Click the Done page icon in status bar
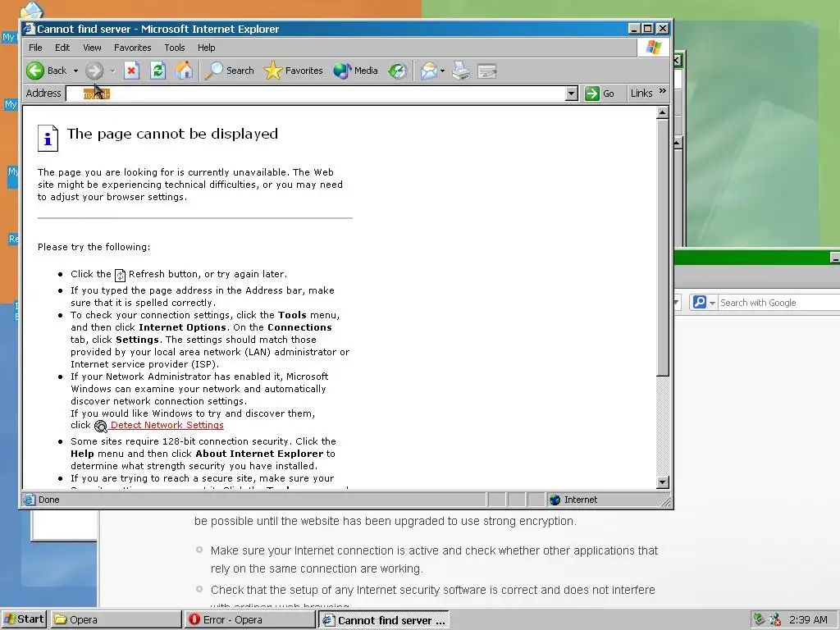 click(x=29, y=500)
